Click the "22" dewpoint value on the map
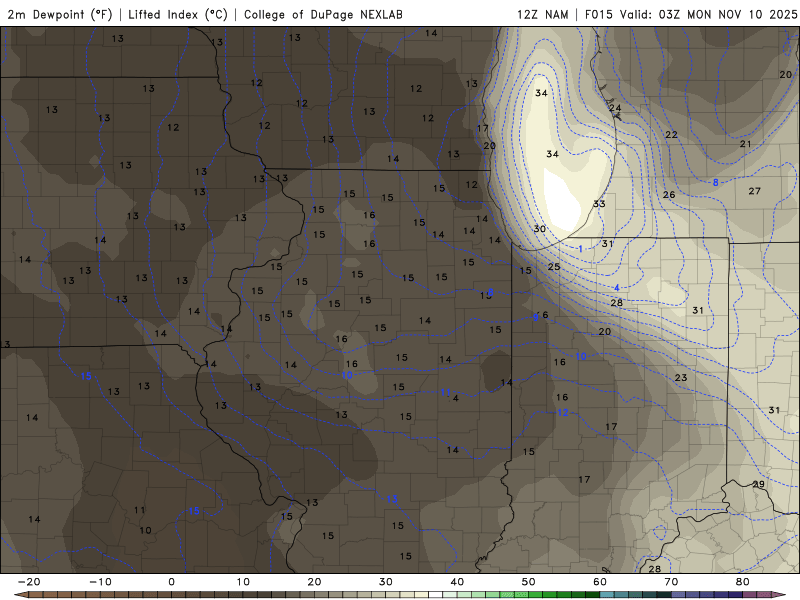Image resolution: width=800 pixels, height=600 pixels. (x=671, y=135)
